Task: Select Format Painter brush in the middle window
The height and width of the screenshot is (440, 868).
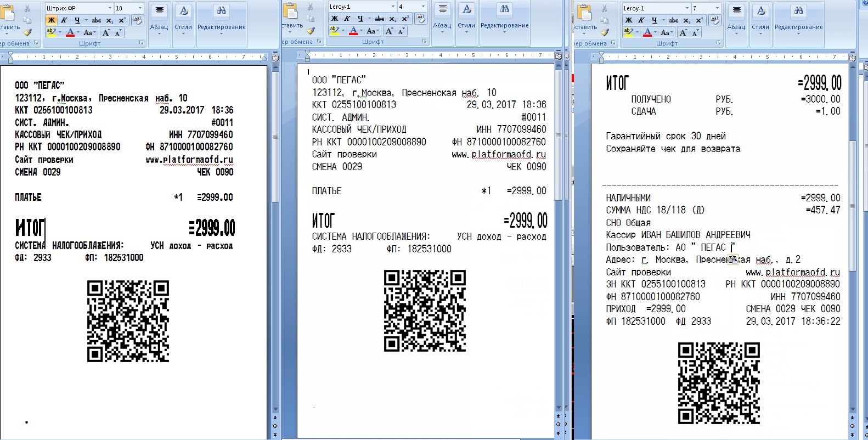Action: 311,31
